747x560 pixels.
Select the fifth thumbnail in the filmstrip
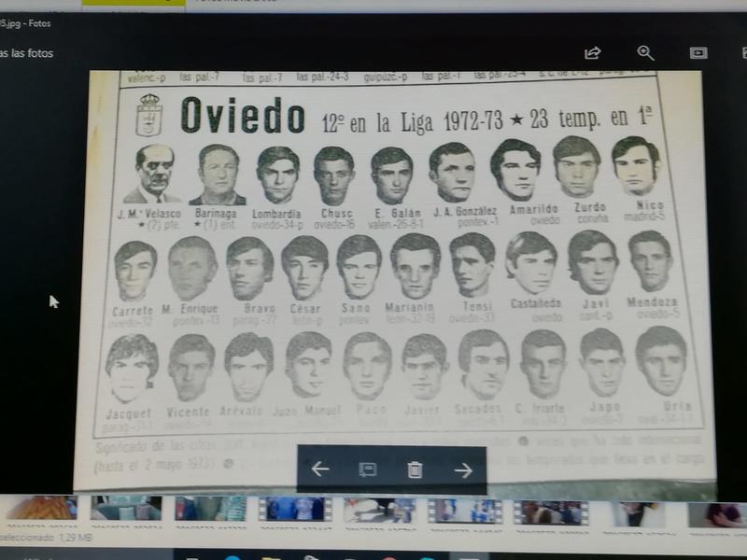[379, 511]
